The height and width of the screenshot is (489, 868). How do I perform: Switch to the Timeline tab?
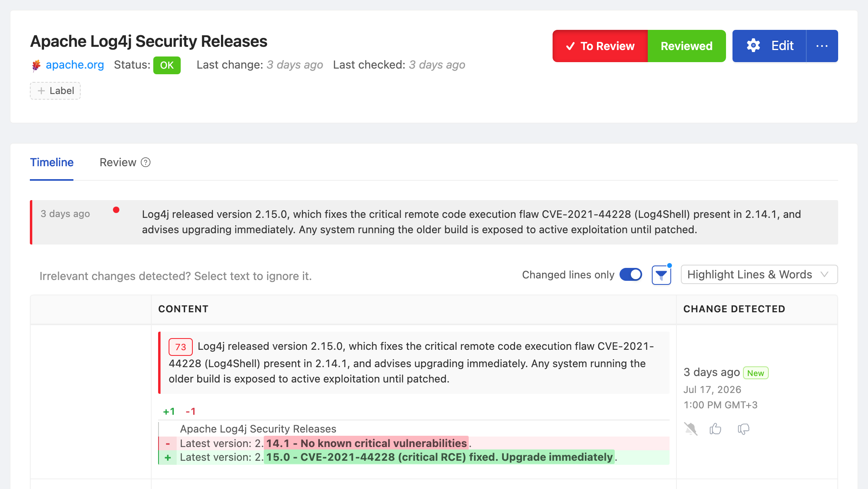pyautogui.click(x=52, y=163)
